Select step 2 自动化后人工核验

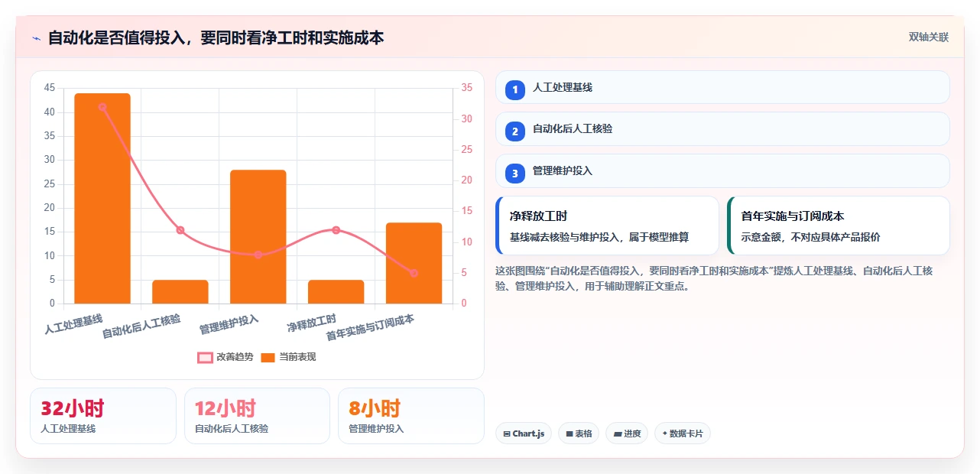click(722, 128)
